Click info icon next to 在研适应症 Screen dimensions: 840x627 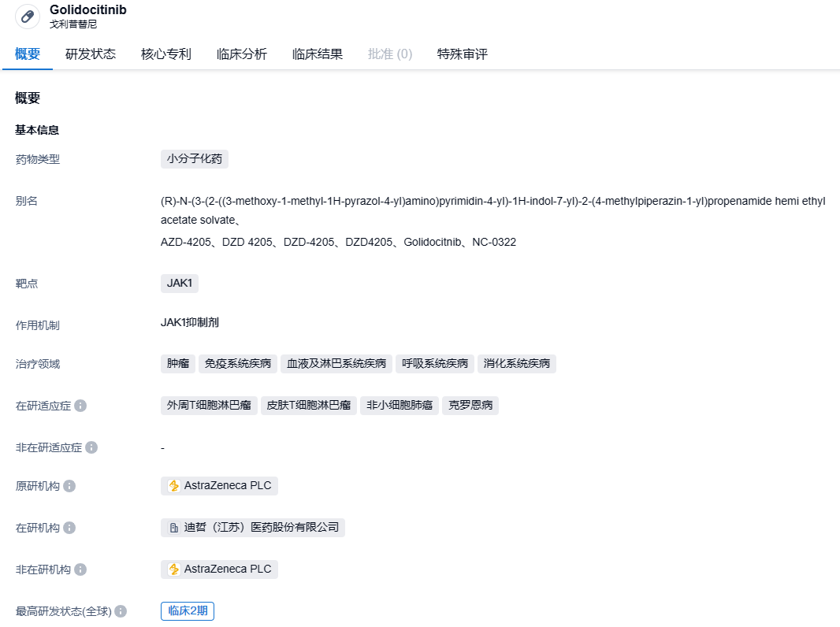click(80, 406)
